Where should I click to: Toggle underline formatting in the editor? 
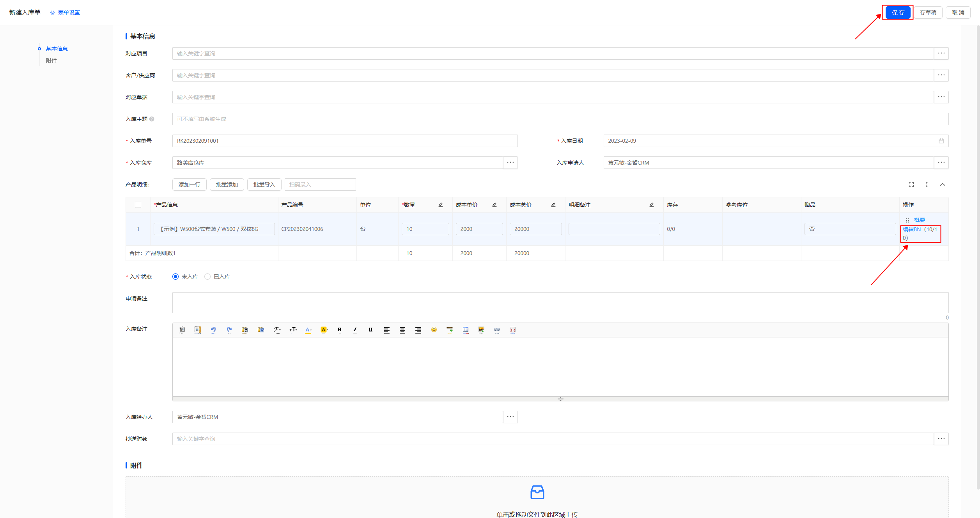tap(370, 330)
